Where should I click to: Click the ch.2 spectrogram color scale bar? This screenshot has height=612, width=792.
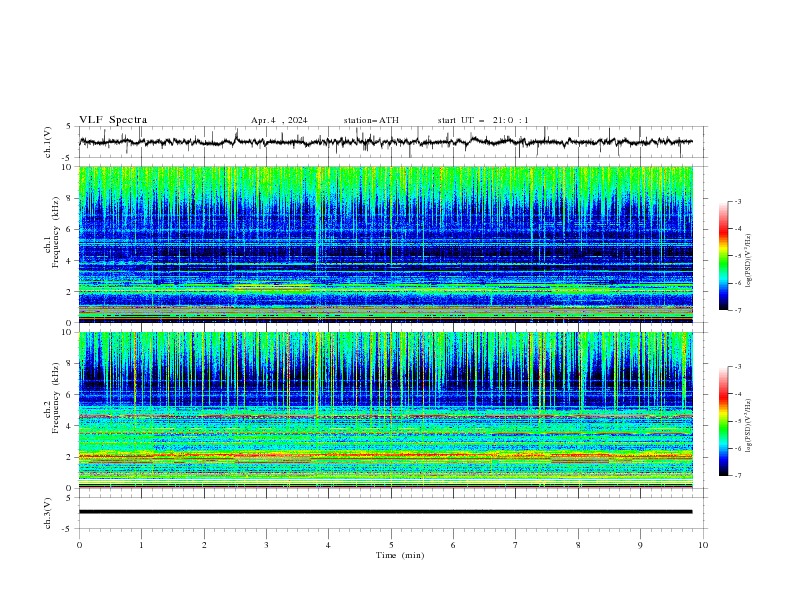(x=724, y=421)
